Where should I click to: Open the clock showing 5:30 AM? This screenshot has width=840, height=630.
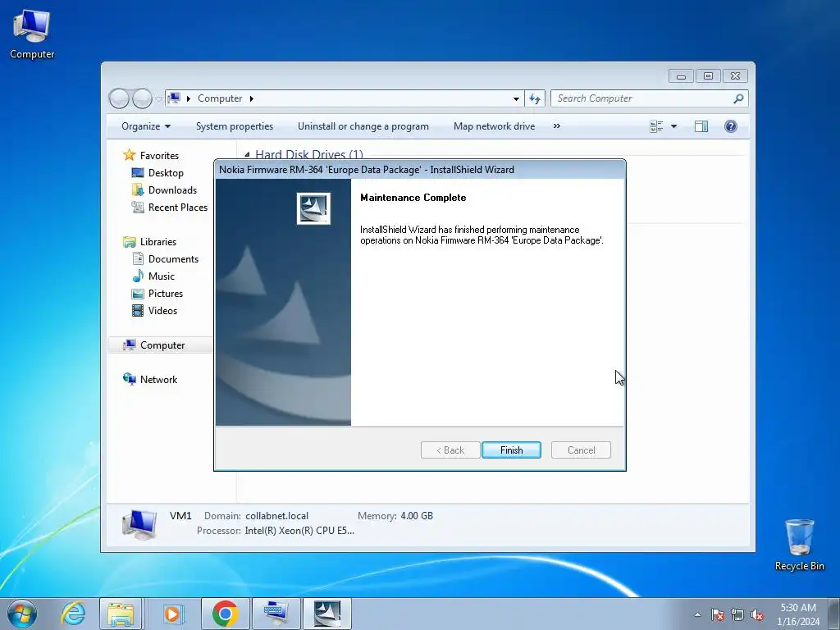point(798,614)
